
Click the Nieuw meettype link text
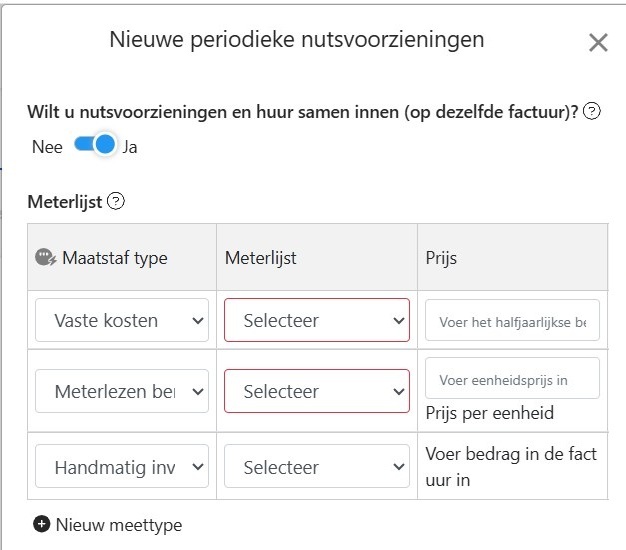(x=119, y=525)
